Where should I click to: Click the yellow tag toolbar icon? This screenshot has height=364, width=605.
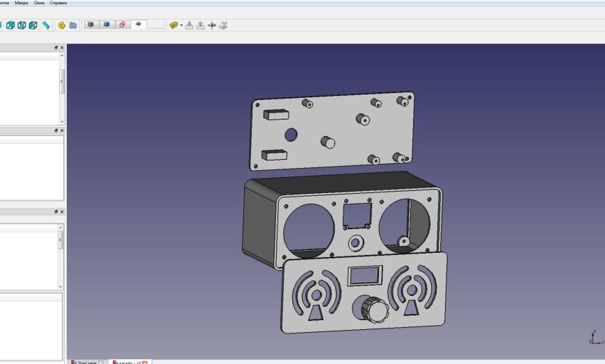tap(174, 26)
